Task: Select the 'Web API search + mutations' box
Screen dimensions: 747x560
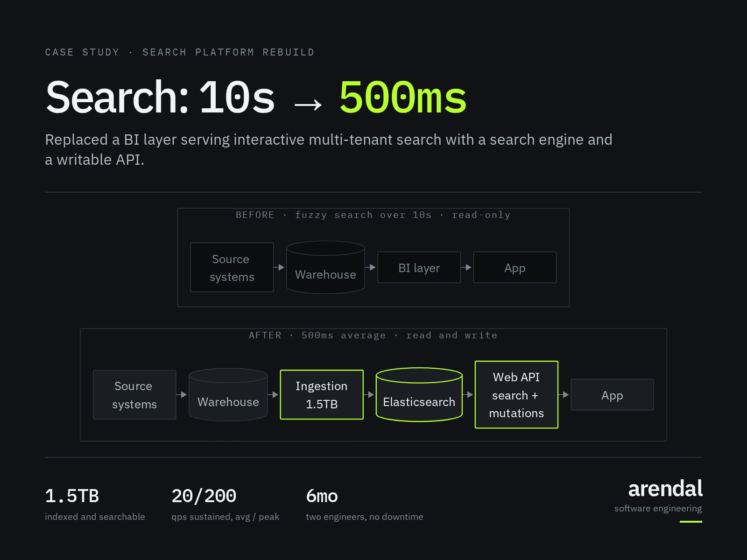Action: coord(516,395)
